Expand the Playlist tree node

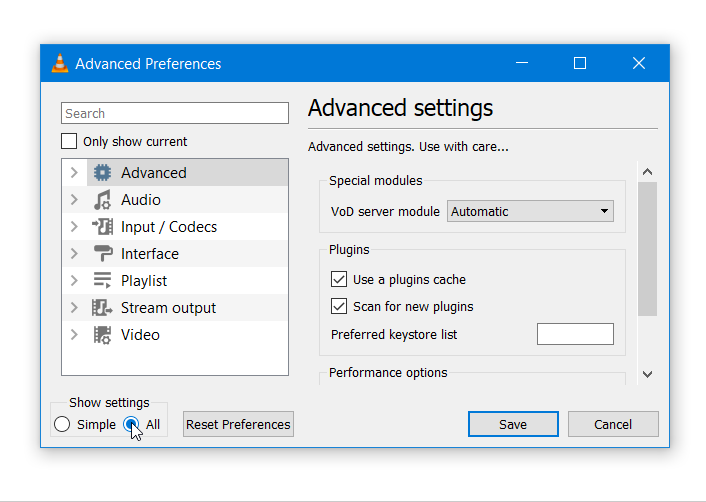tap(74, 280)
